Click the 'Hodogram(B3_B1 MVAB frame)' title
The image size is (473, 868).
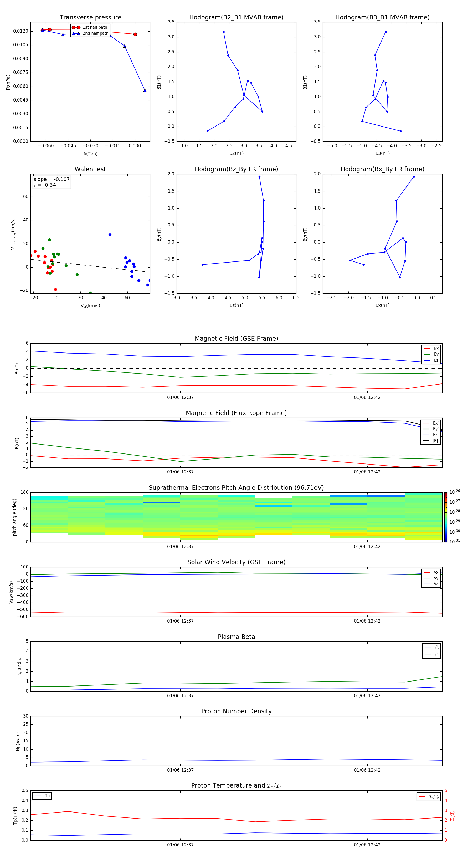point(382,18)
